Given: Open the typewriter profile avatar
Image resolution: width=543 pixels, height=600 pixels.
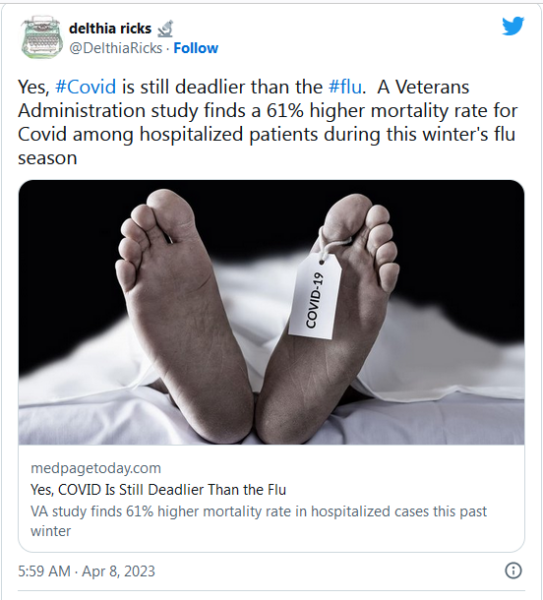Looking at the screenshot, I should pyautogui.click(x=41, y=38).
